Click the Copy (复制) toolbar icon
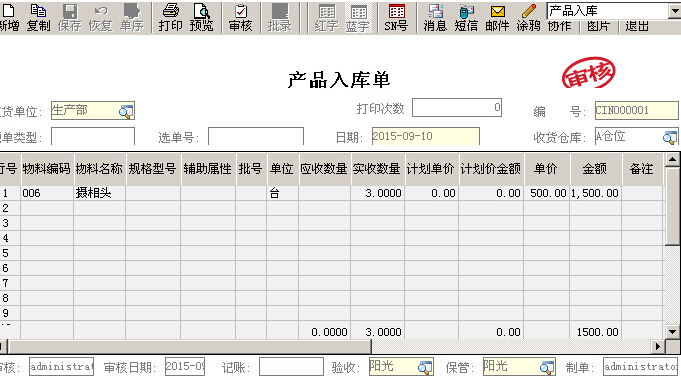This screenshot has height=380, width=681. point(38,17)
